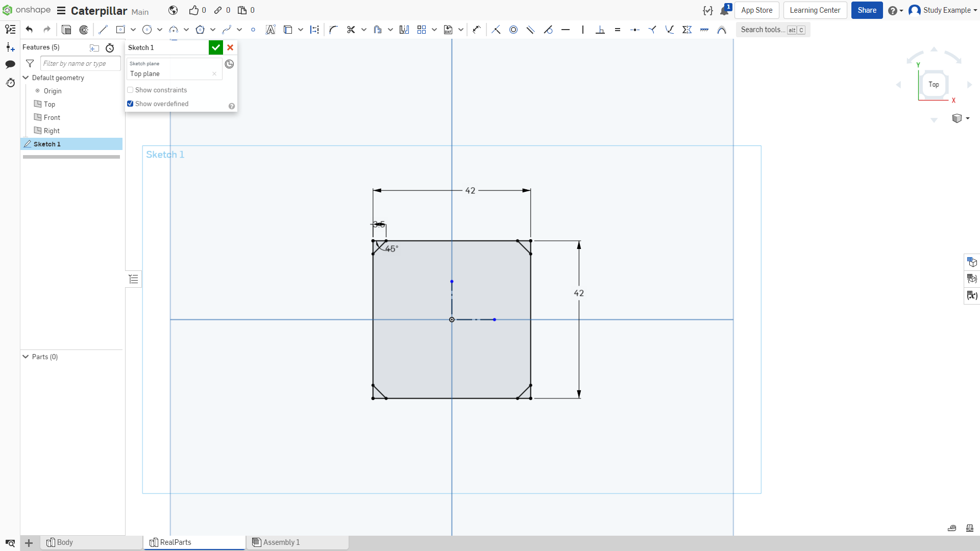Open the trim tool dropdown arrow
This screenshot has height=551, width=980.
[x=364, y=30]
